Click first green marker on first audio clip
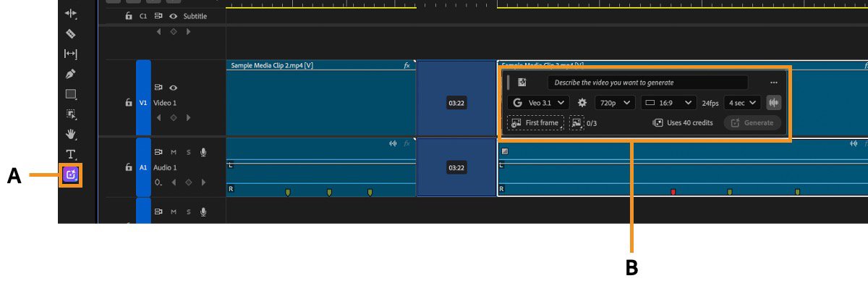868x281 pixels. click(288, 192)
